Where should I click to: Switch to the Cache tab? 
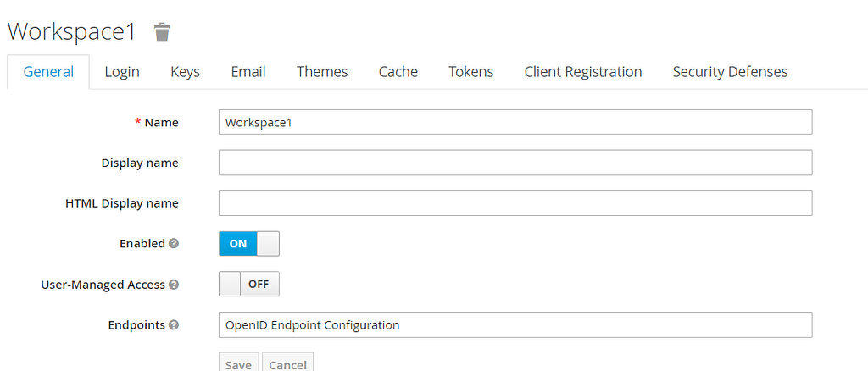tap(398, 72)
